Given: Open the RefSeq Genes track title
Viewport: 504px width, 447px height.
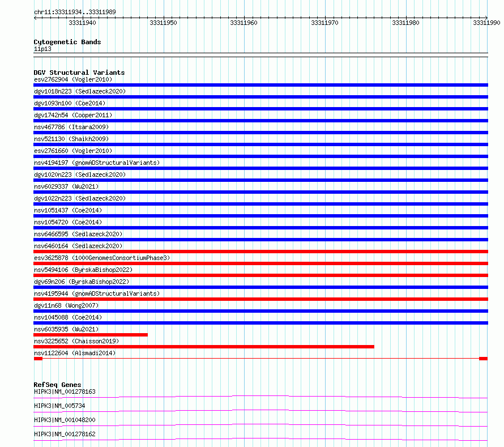Looking at the screenshot, I should click(57, 385).
